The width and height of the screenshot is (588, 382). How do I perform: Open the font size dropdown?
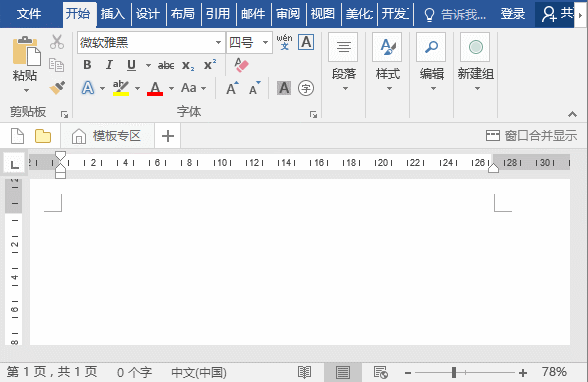pyautogui.click(x=266, y=42)
